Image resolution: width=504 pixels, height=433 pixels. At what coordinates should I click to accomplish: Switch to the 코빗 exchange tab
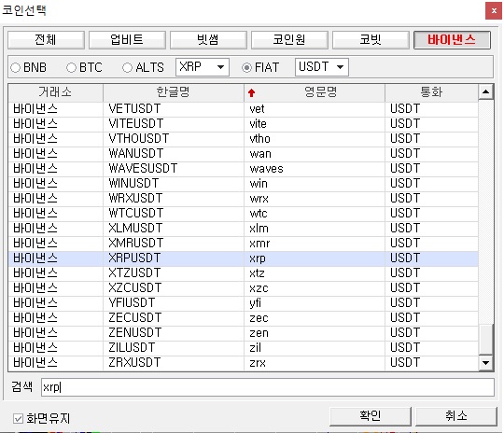[371, 40]
